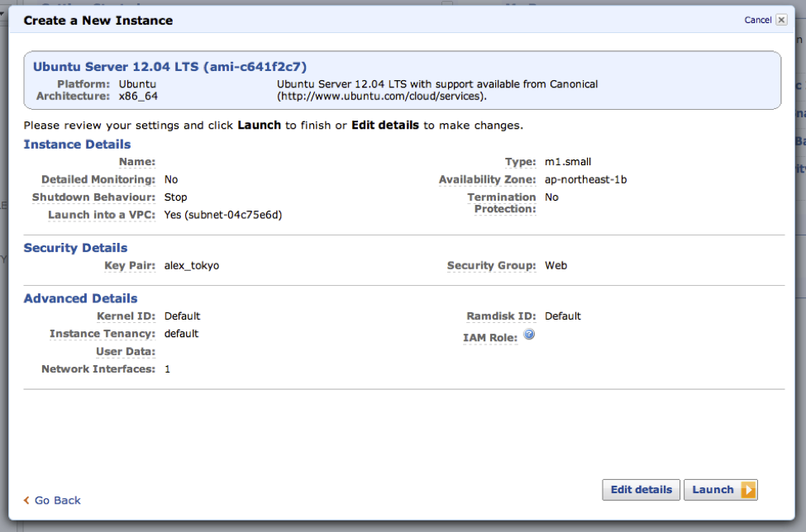Click the instance Type label
806x532 pixels.
520,162
